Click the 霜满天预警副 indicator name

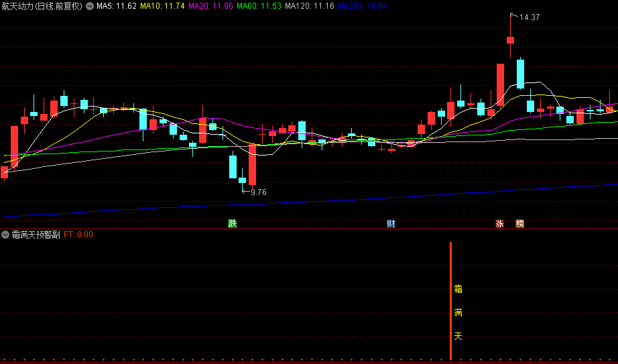(x=36, y=235)
